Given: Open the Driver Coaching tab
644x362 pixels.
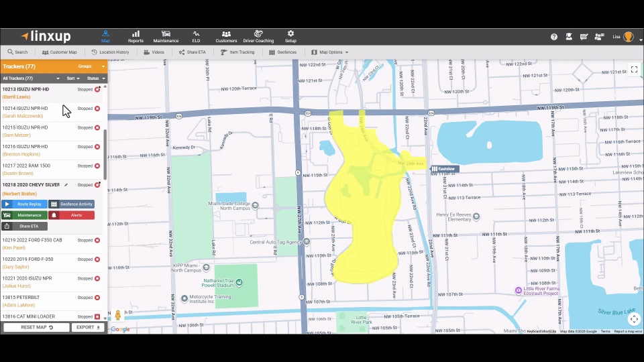Looking at the screenshot, I should point(258,36).
